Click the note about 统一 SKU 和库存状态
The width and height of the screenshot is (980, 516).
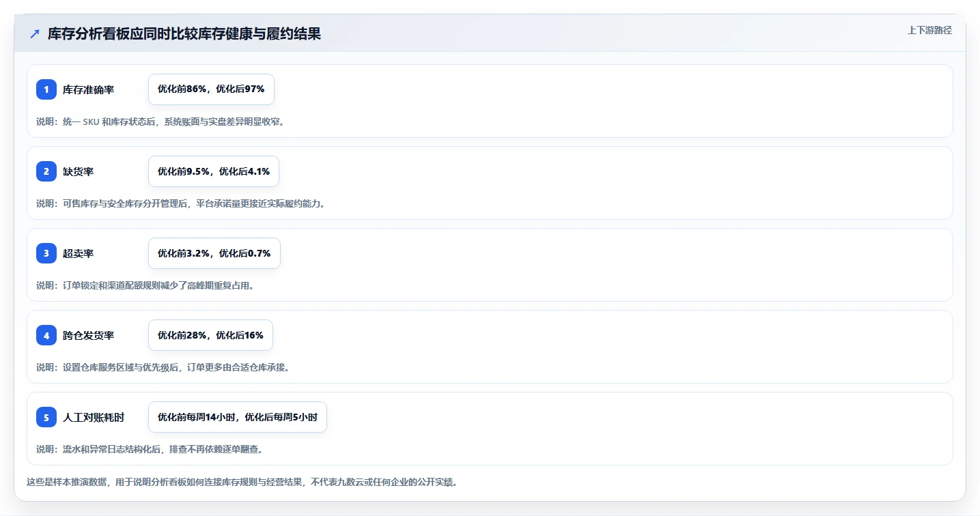(160, 121)
